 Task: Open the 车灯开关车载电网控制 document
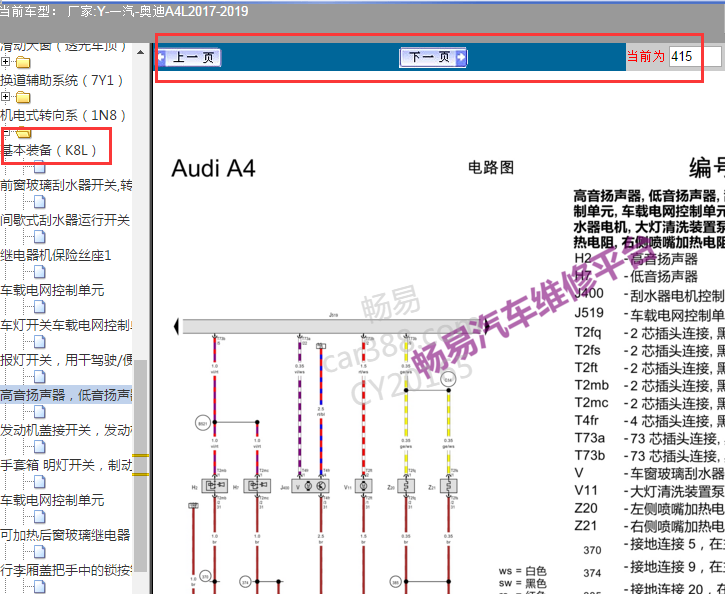(x=66, y=325)
